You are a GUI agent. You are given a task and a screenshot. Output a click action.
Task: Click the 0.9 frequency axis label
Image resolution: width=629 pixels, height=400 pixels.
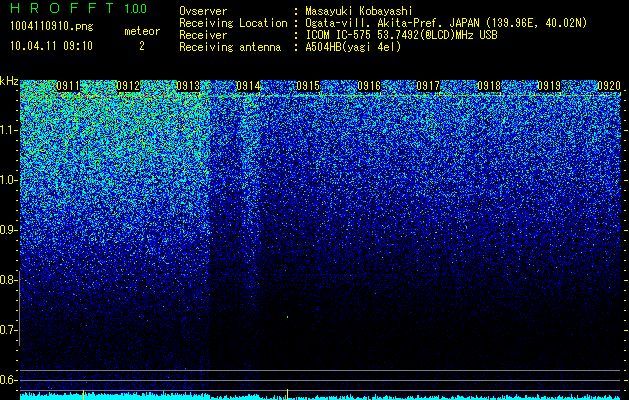(8, 230)
